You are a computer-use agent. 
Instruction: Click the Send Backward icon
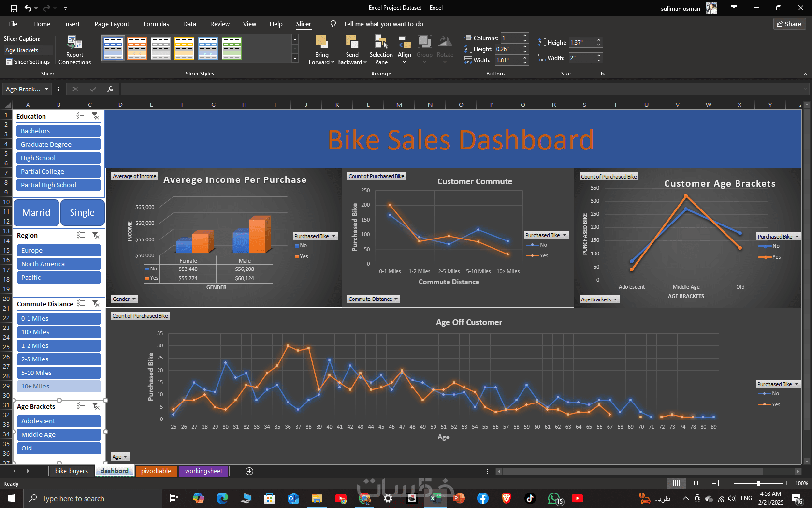tap(352, 42)
